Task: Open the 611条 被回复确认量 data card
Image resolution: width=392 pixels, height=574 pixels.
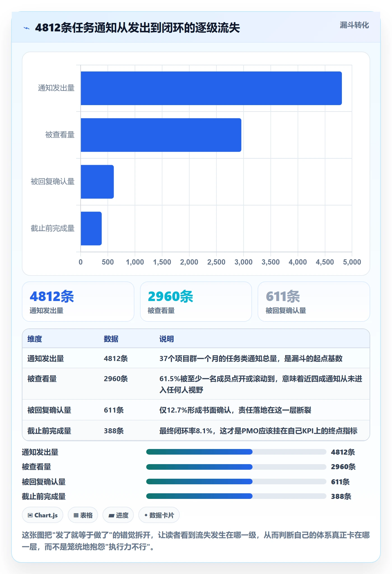Action: tap(314, 302)
